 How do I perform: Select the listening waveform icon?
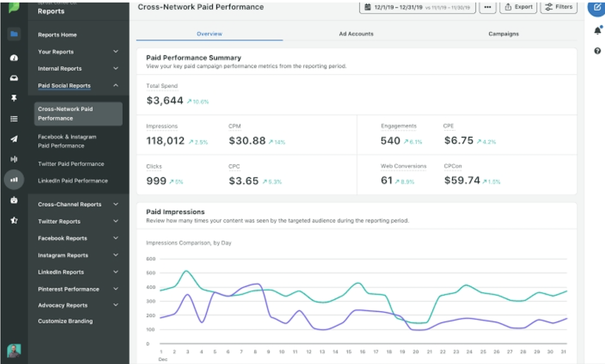[x=14, y=159]
